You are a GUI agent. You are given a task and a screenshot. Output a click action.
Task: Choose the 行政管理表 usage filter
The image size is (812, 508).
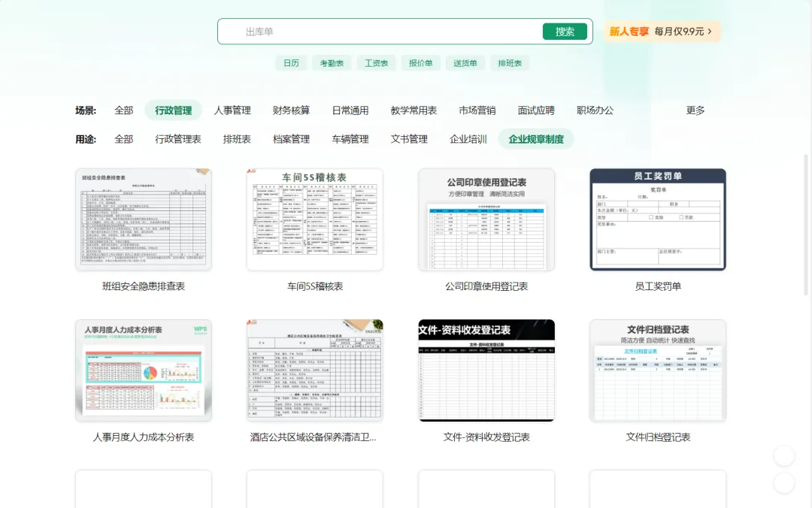pos(178,139)
